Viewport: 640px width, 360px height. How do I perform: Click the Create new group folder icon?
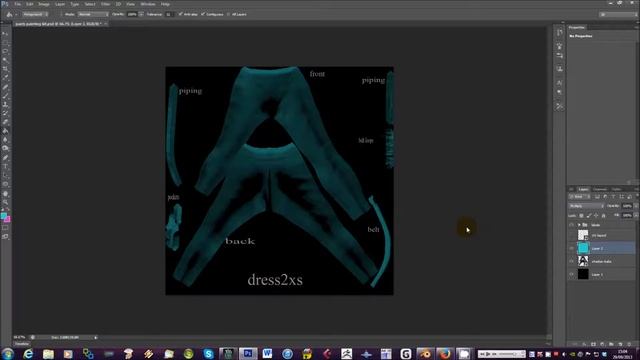click(611, 344)
